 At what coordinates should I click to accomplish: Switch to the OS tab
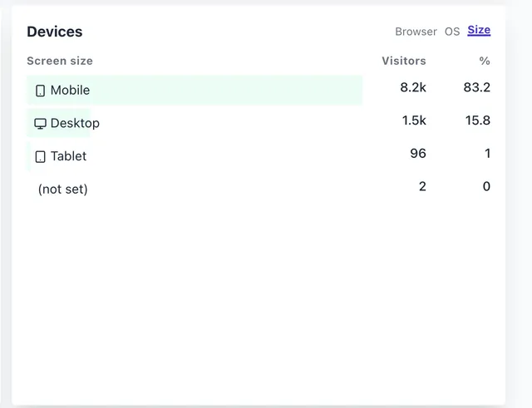[x=452, y=32]
